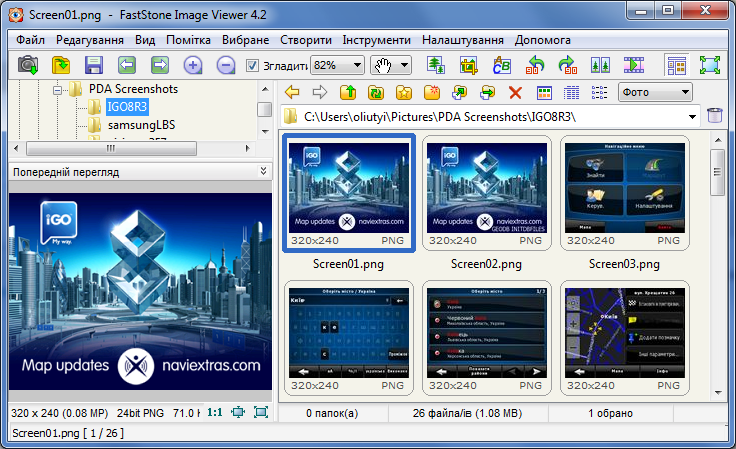Image resolution: width=736 pixels, height=449 pixels.
Task: Select the IGO8R3 folder in tree
Action: click(127, 107)
